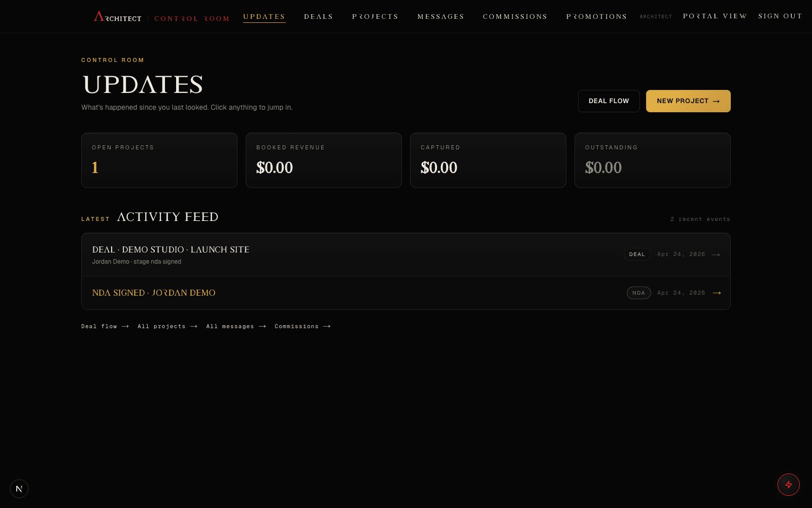Image resolution: width=812 pixels, height=508 pixels.
Task: Click the arrow on the NDA Signed row
Action: [x=717, y=293]
